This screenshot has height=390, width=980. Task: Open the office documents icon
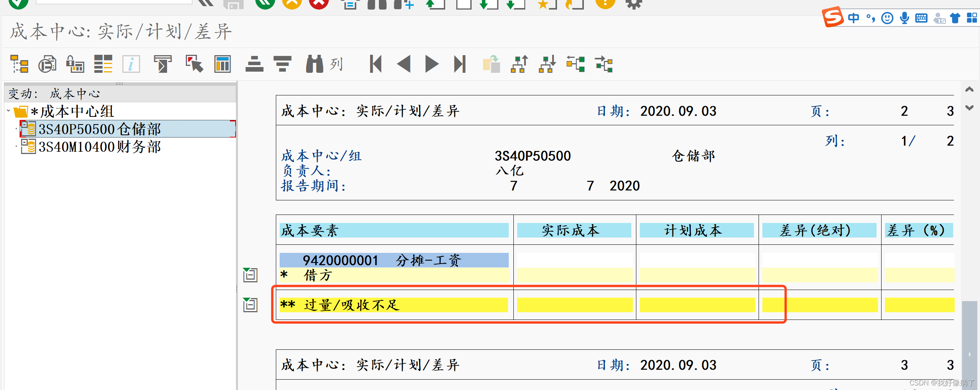[x=47, y=64]
